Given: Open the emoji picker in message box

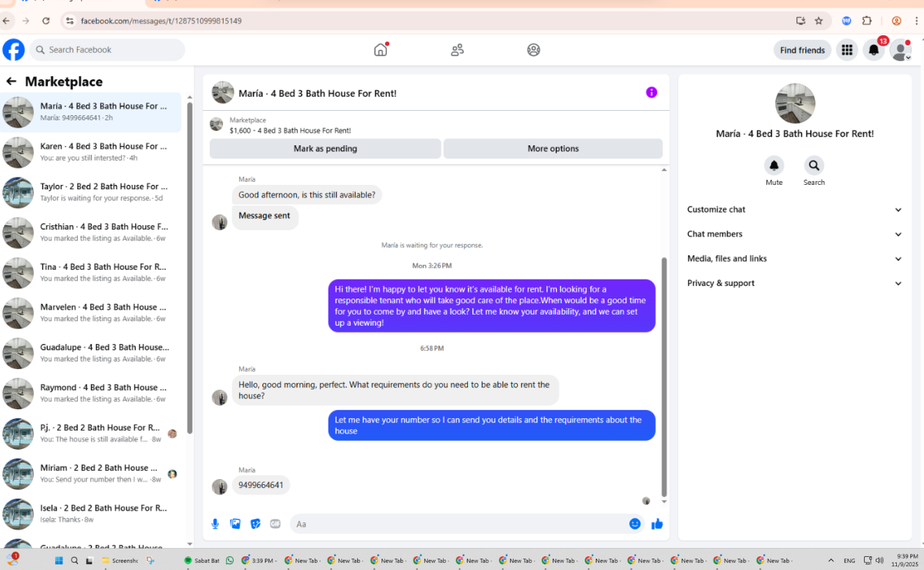Looking at the screenshot, I should point(635,524).
